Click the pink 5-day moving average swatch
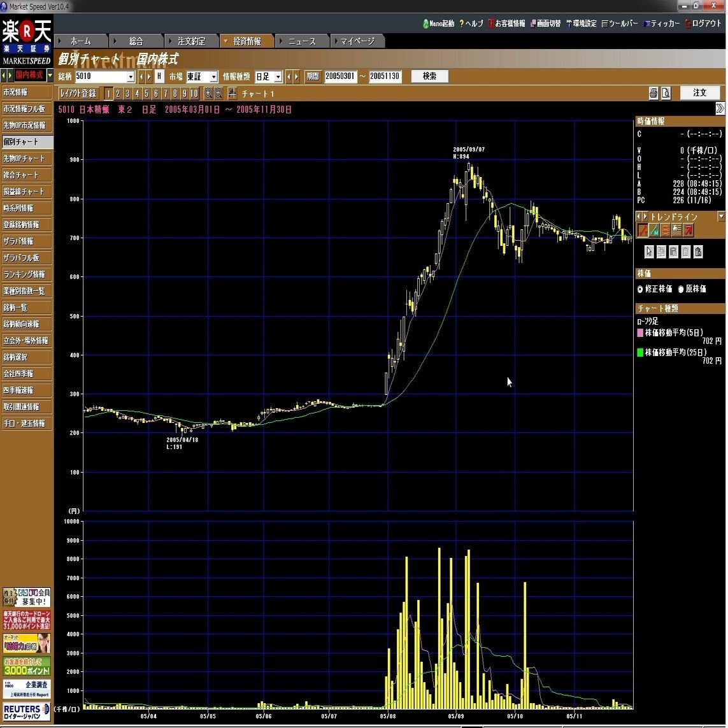The image size is (728, 728). (x=640, y=332)
